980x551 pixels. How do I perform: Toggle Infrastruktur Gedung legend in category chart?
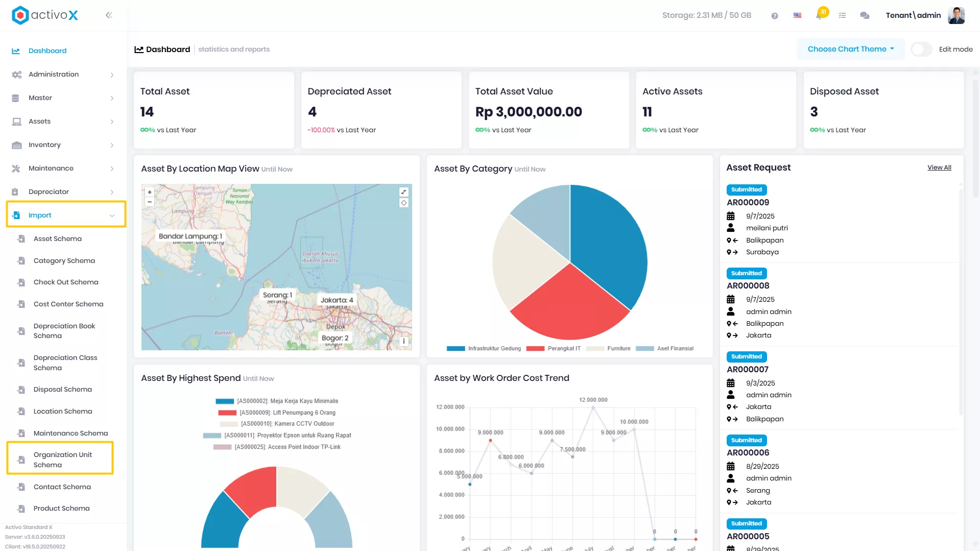(484, 349)
